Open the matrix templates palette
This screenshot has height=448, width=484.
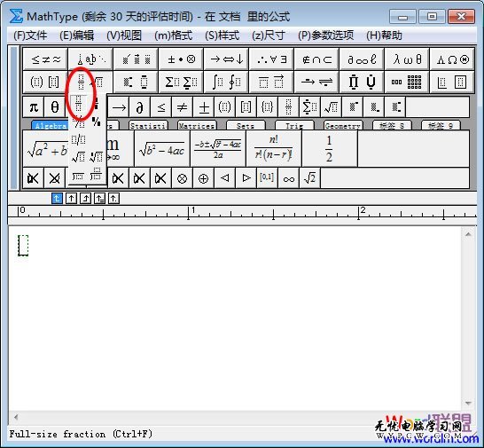pos(407,82)
